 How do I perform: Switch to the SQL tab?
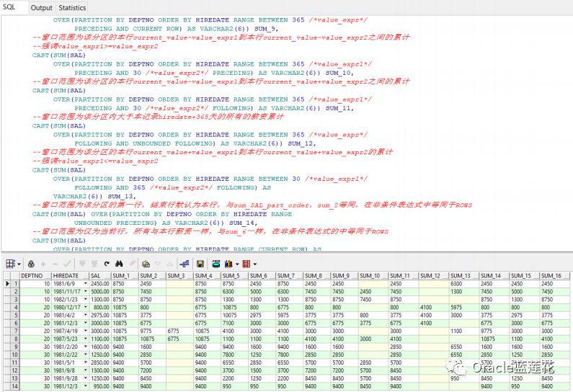(x=9, y=7)
